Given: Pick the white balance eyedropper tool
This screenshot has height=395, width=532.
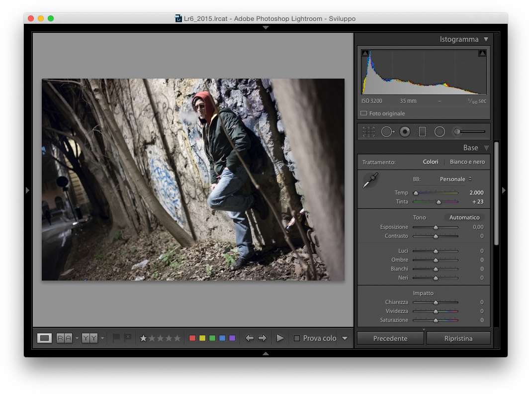Looking at the screenshot, I should [x=370, y=181].
